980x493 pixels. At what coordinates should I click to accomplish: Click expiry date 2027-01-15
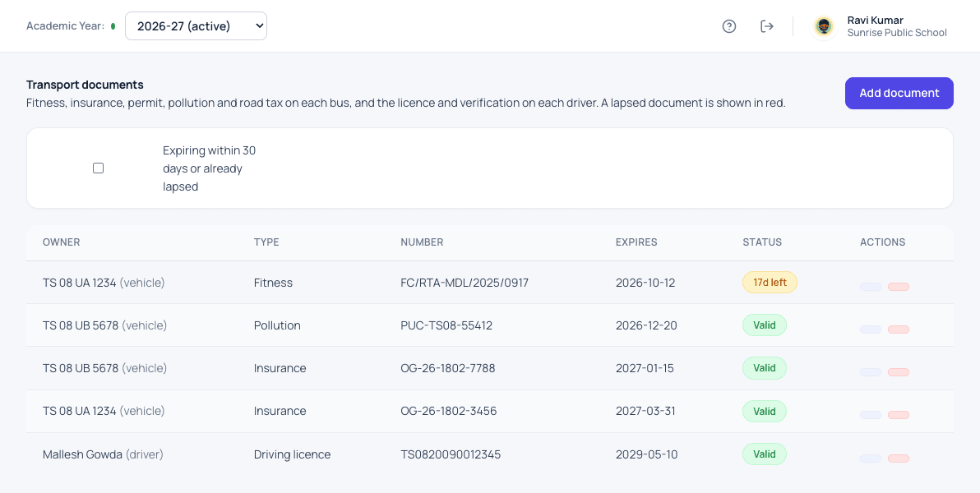pos(645,368)
